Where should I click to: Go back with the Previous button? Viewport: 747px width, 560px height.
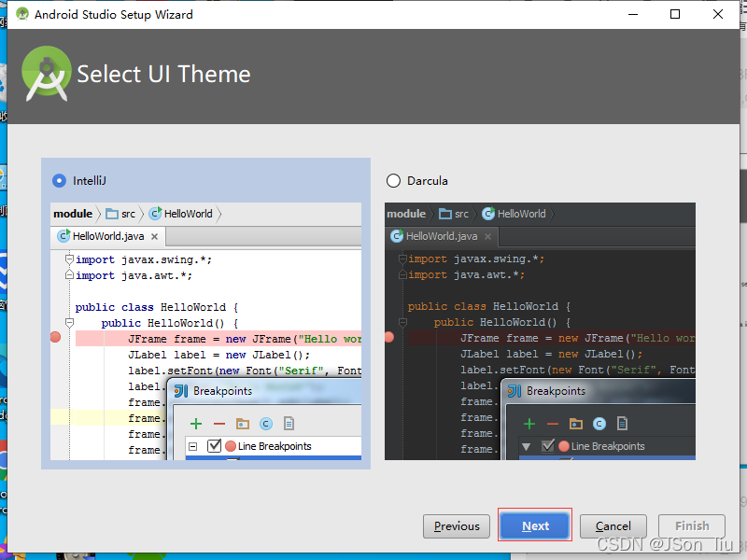(x=457, y=525)
